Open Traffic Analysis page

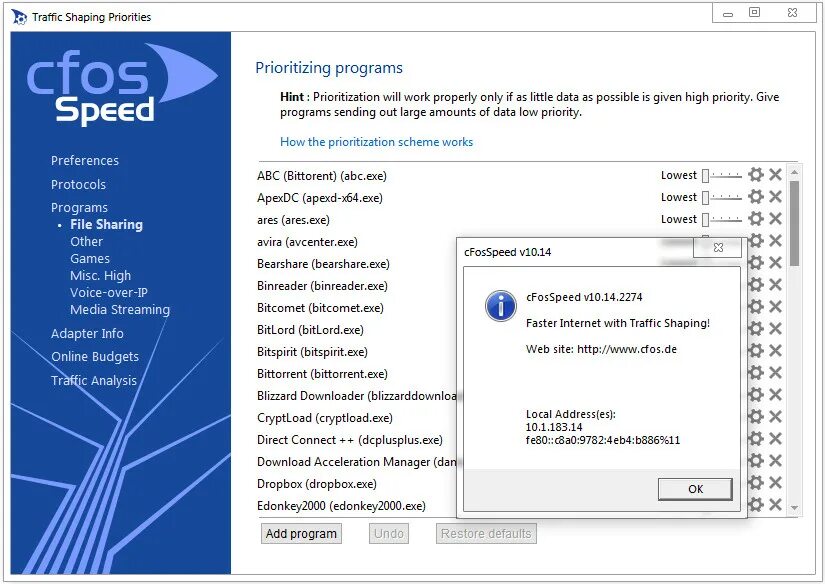pos(94,380)
